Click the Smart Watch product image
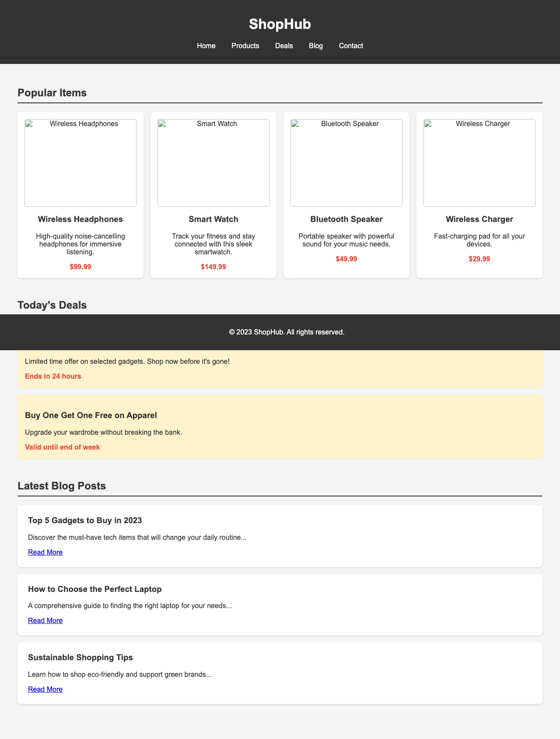The image size is (560, 739). point(213,163)
